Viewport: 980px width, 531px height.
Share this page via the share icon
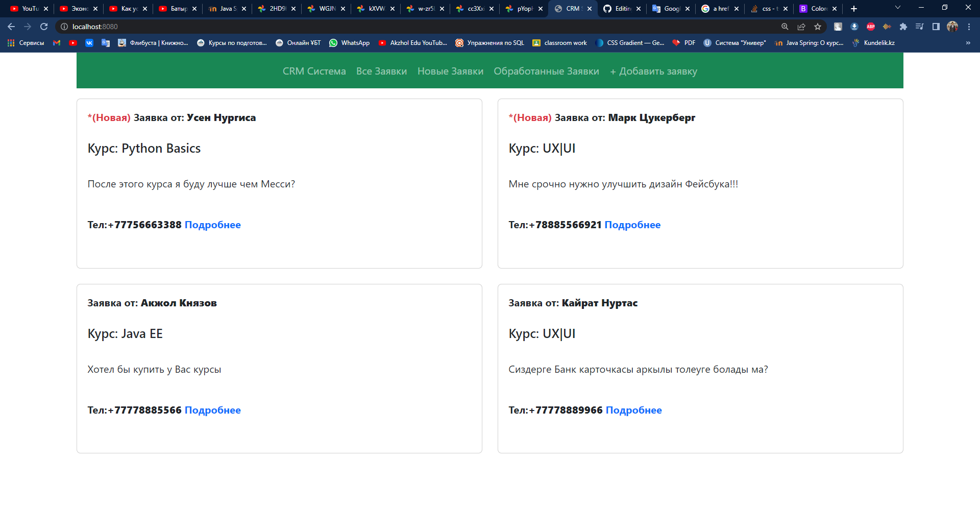point(801,27)
